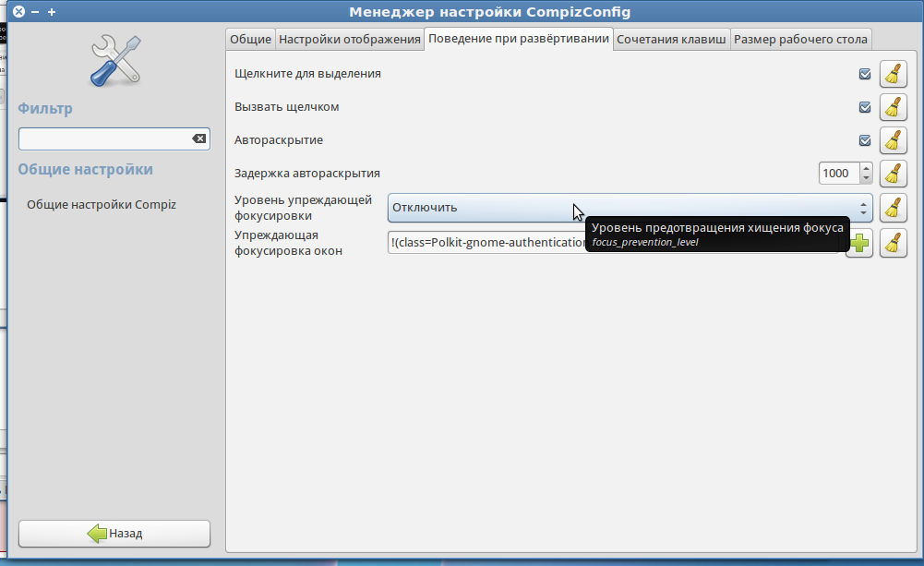
Task: Close the CompizConfig window
Action: [18, 11]
